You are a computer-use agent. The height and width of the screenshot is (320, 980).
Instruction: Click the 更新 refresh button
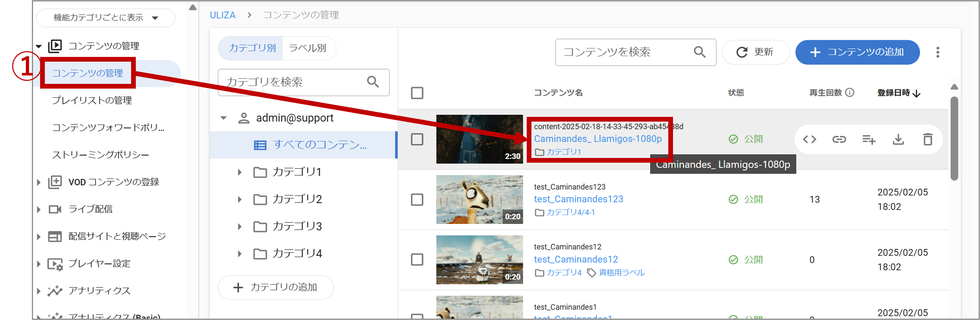point(755,52)
